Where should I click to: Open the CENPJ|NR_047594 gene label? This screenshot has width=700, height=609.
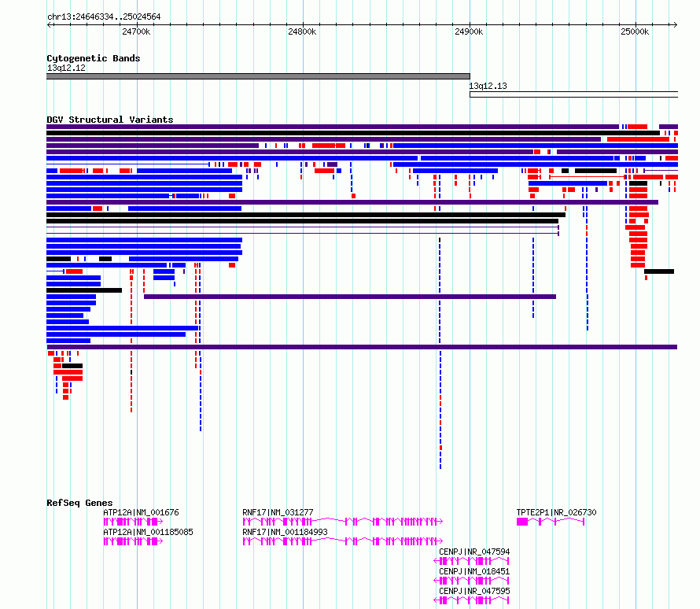pos(474,552)
